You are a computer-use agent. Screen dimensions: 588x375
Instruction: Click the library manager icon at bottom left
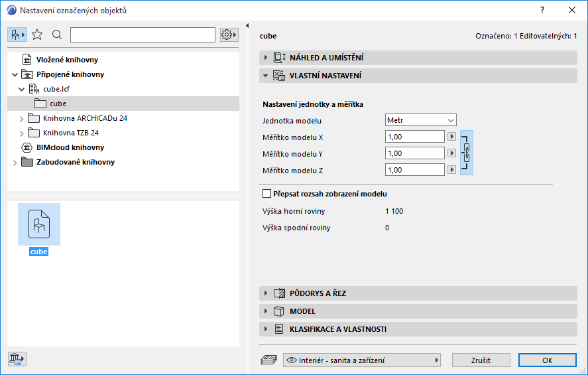pos(17,359)
